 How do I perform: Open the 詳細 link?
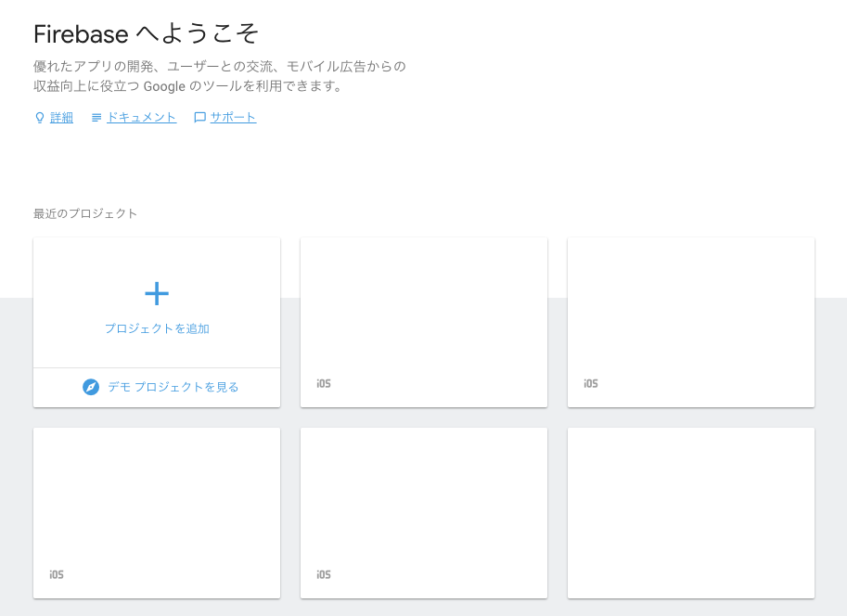(60, 117)
